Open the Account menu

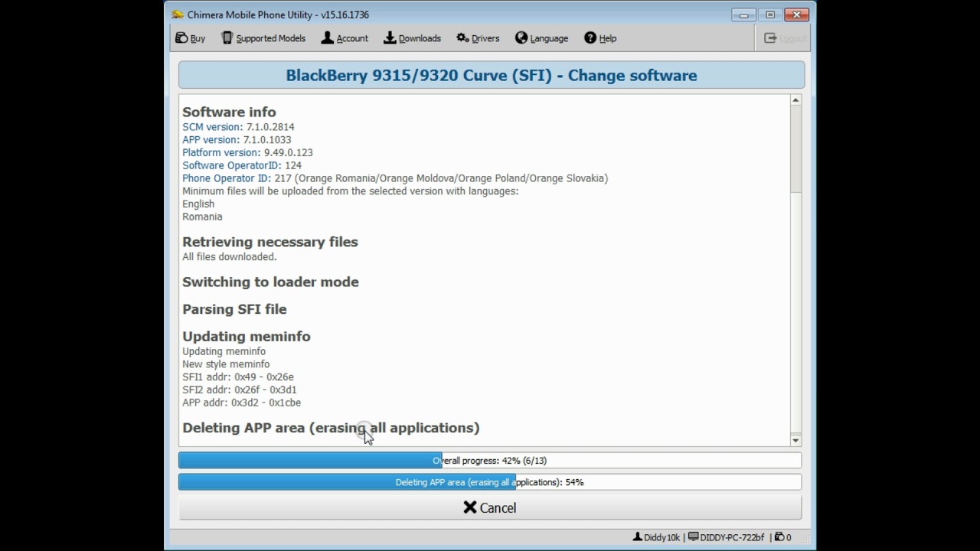coord(345,38)
